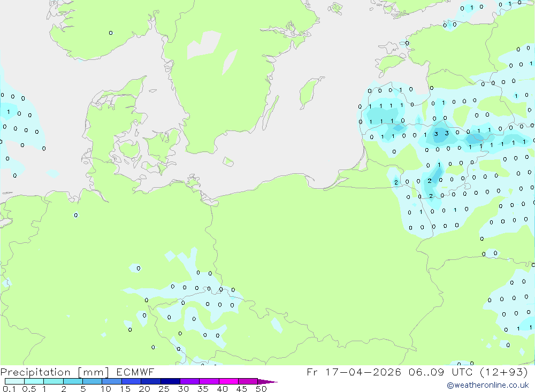Viewport: 535px width, 392px height.
Task: Click the 15–20 mm legend color segment
Action: point(132,381)
